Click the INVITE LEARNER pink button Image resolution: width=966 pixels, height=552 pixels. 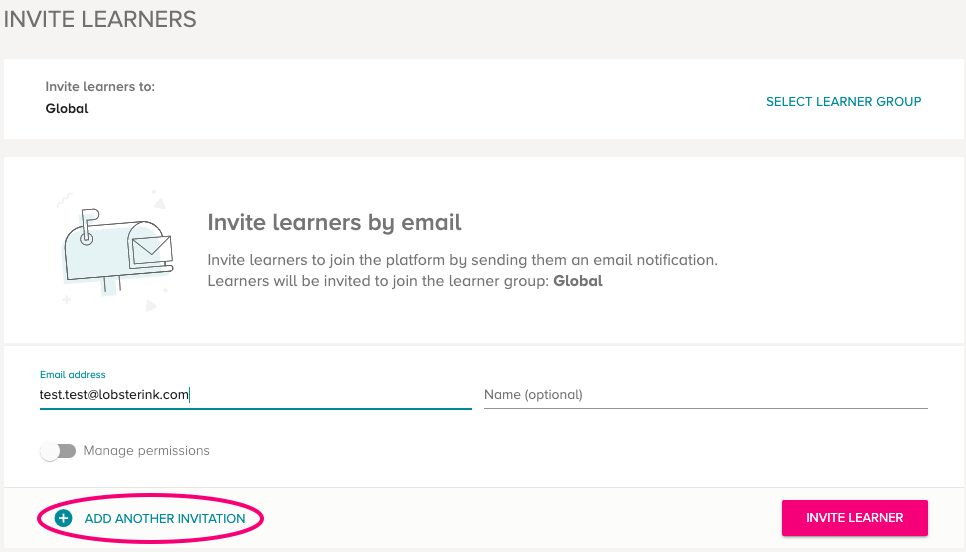[x=854, y=518]
